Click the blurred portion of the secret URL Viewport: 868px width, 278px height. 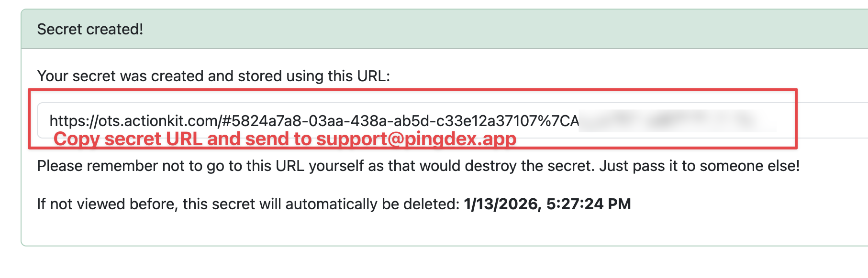click(677, 120)
